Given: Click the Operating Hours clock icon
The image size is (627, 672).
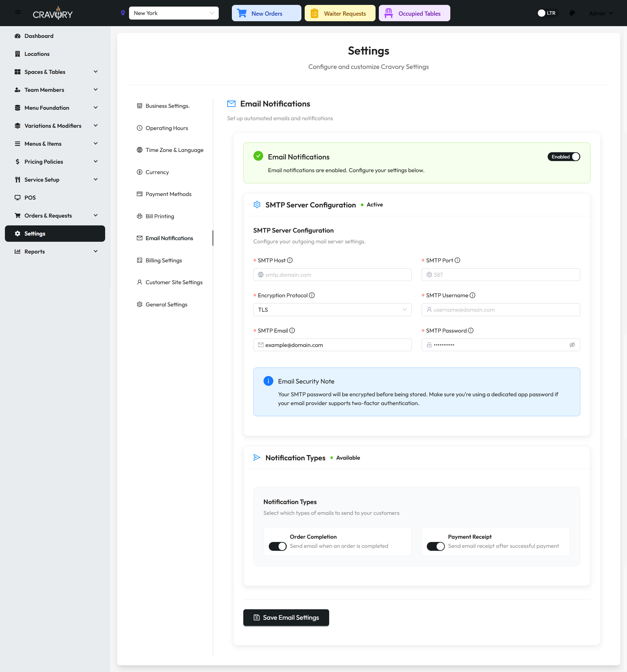Looking at the screenshot, I should [139, 128].
